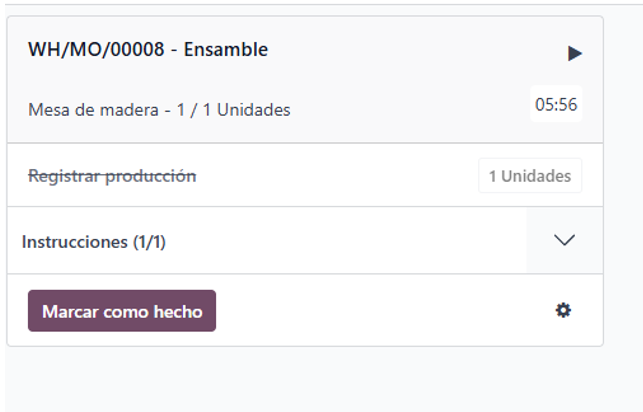Click the 05:56 timer display
Viewport: 643px width, 412px height.
click(x=556, y=104)
